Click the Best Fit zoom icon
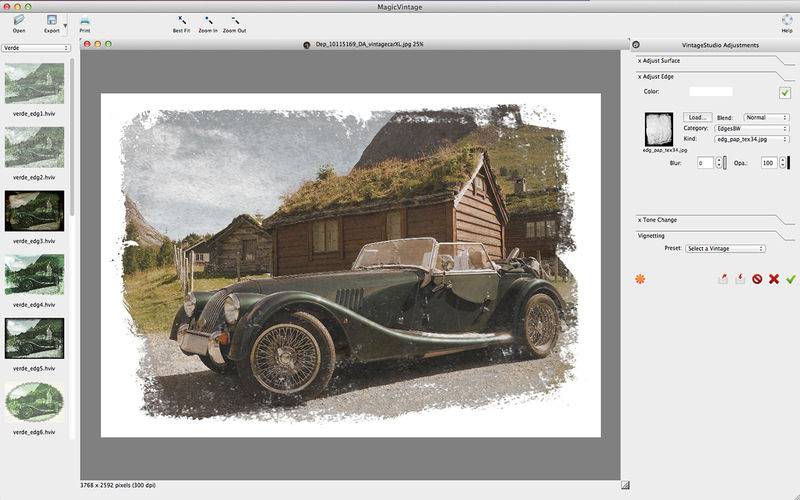Screen dimensions: 800x500 [182, 21]
